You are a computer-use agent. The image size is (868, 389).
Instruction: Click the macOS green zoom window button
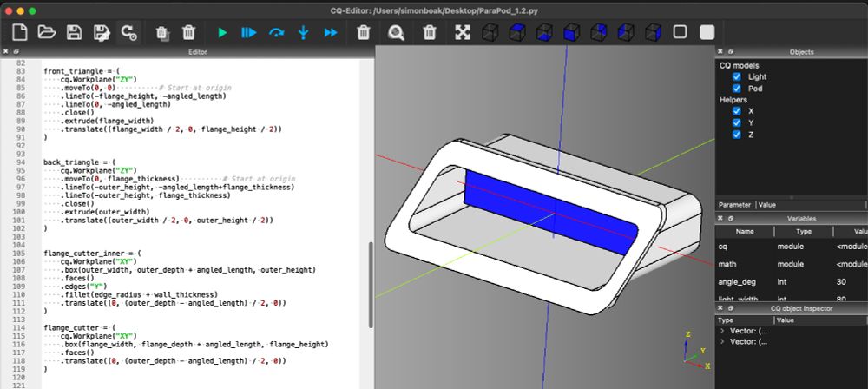32,10
